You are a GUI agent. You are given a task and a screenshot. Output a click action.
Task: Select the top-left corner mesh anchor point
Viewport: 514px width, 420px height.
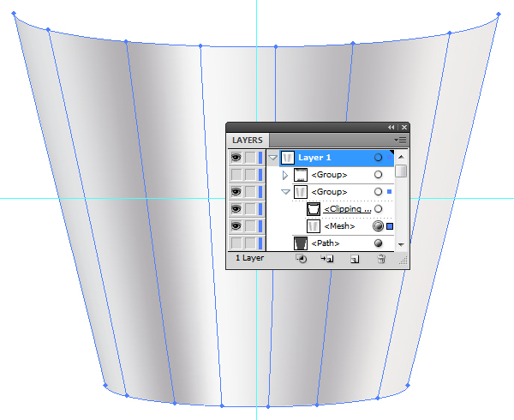point(14,14)
